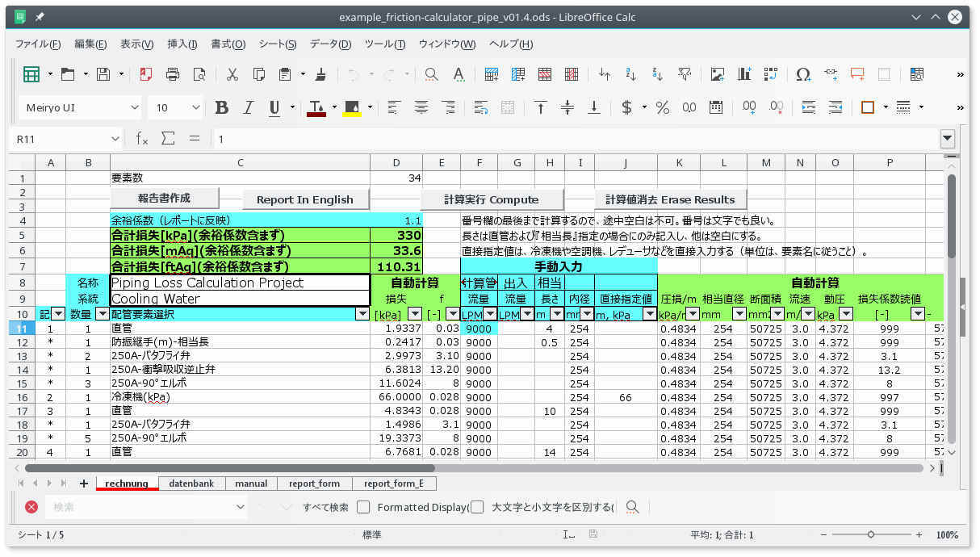Align cell content to top

pos(541,107)
